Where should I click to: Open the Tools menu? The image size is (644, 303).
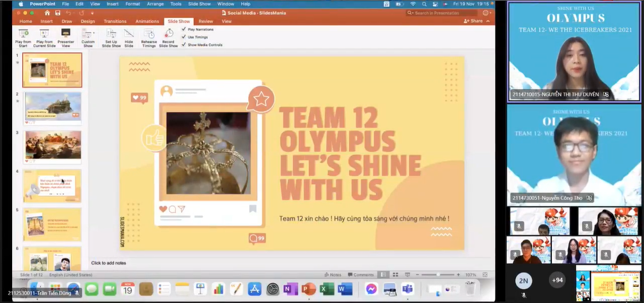(x=176, y=4)
